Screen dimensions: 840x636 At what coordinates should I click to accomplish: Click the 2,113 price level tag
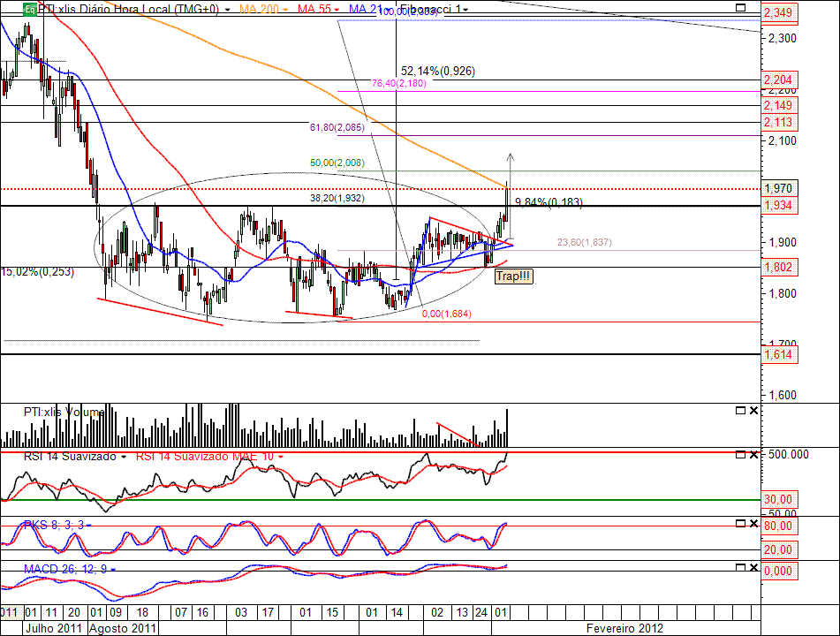click(x=779, y=123)
